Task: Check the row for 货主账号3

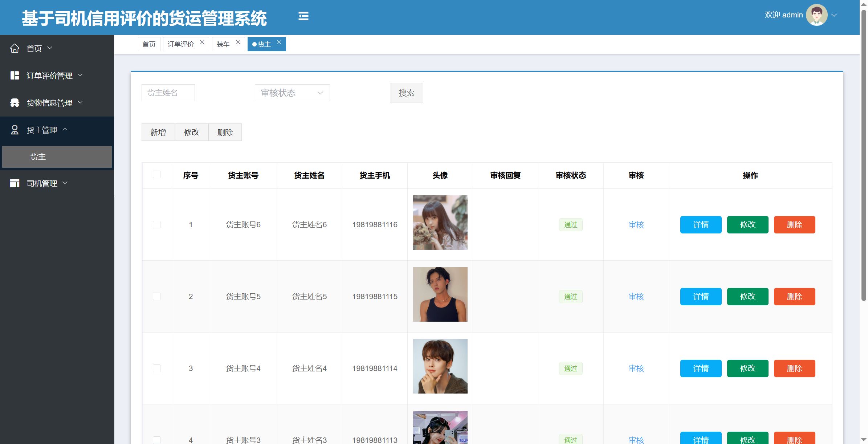Action: [x=156, y=440]
